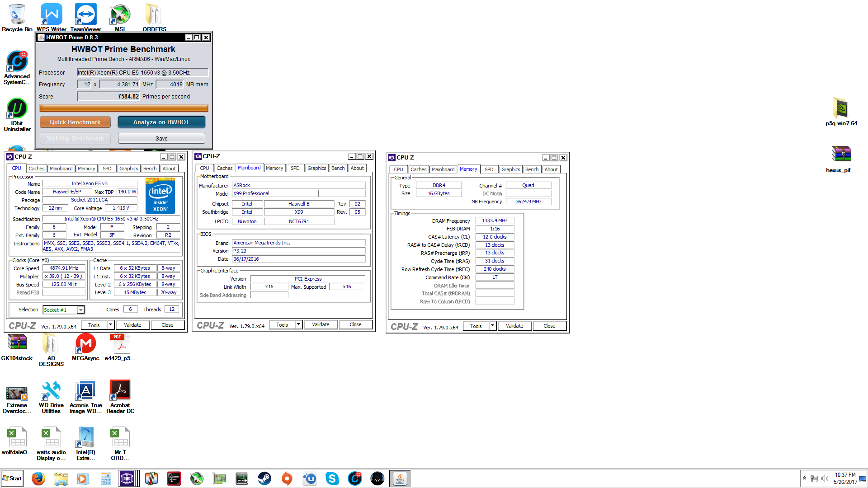Open Origin from the taskbar
This screenshot has width=868, height=488.
[287, 479]
